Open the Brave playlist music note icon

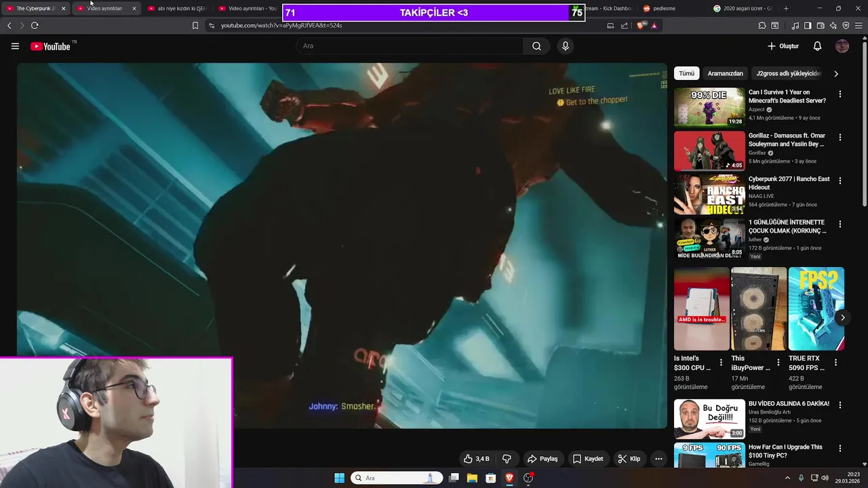coord(795,26)
